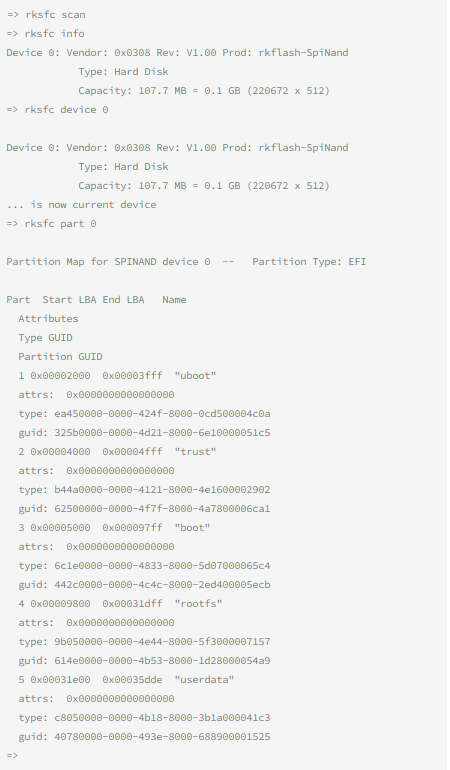450x770 pixels.
Task: Click the 'rksfc scan' command line
Action: 46,15
